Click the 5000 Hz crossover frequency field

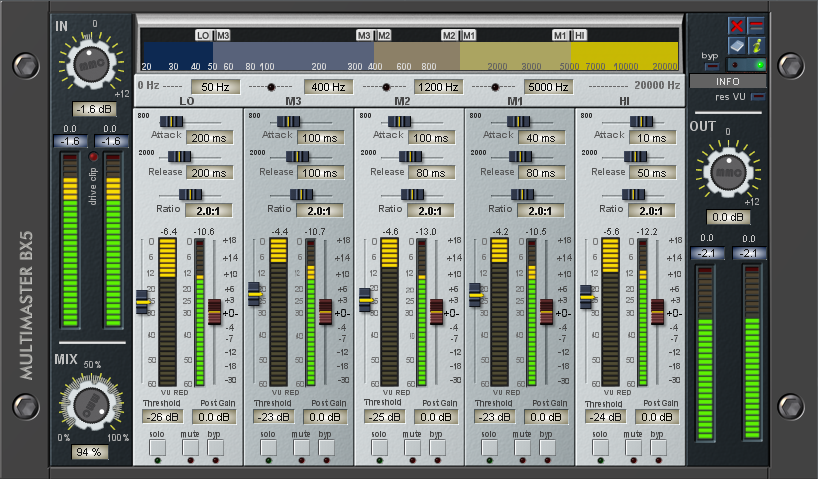tap(548, 87)
